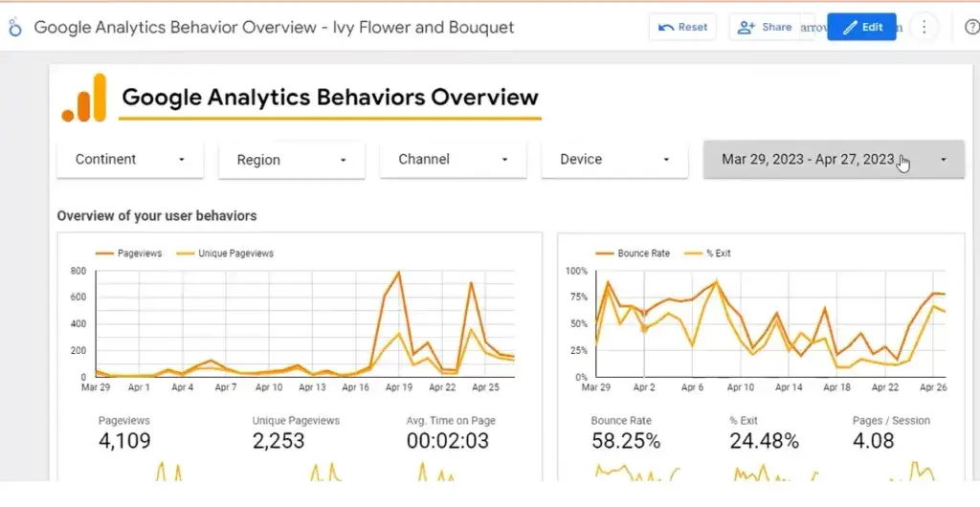
Task: Expand the Continent filter dropdown
Action: [130, 160]
